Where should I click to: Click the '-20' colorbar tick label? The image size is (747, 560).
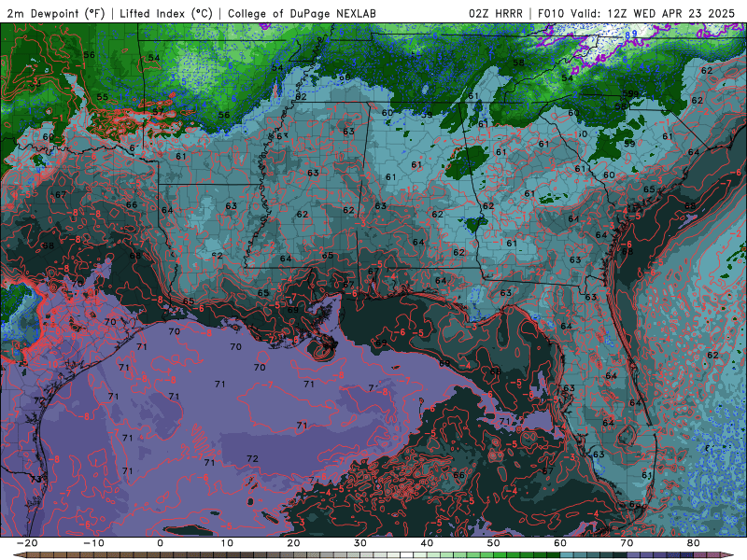(x=27, y=543)
